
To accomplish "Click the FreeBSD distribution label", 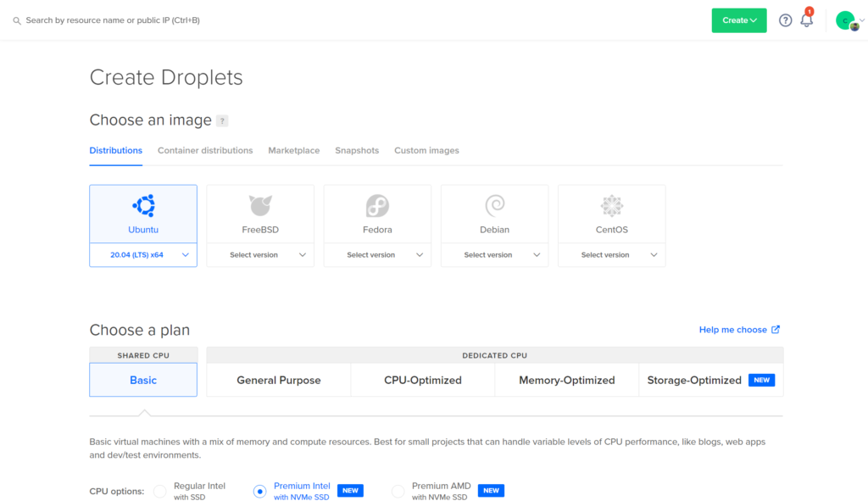I will point(260,230).
